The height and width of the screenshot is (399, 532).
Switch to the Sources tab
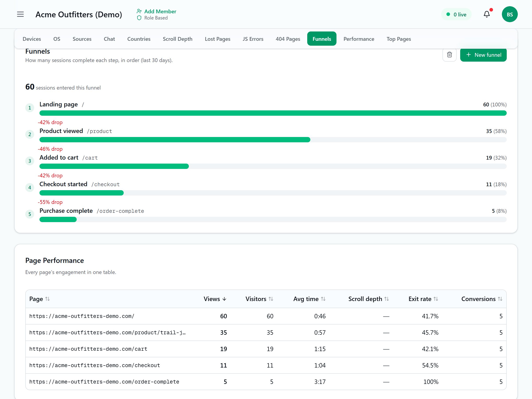pyautogui.click(x=82, y=39)
